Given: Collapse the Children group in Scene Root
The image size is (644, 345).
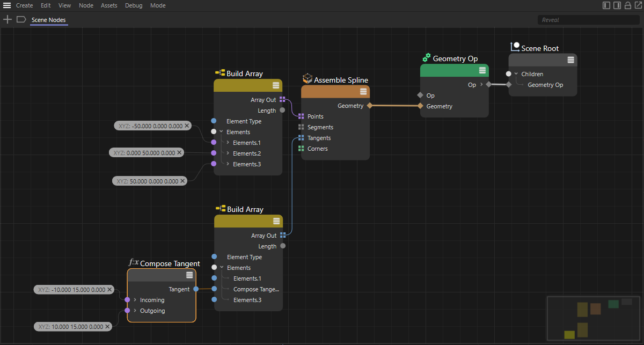Looking at the screenshot, I should coord(516,74).
